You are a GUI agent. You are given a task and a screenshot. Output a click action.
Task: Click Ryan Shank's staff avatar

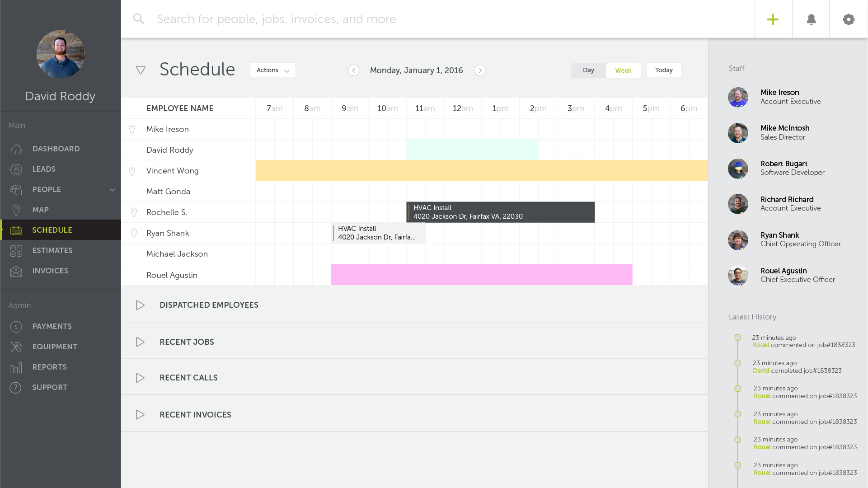point(738,240)
